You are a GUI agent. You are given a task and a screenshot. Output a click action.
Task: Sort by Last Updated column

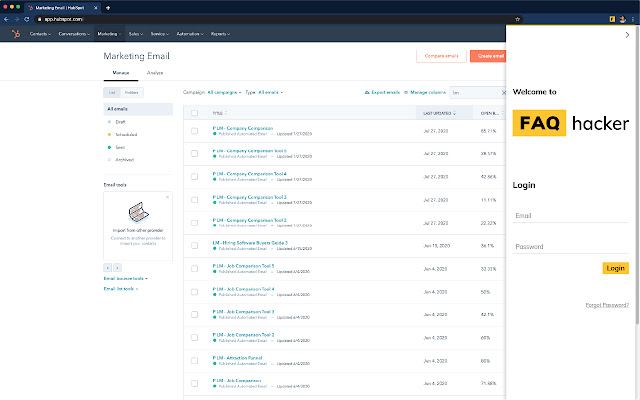[x=439, y=113]
